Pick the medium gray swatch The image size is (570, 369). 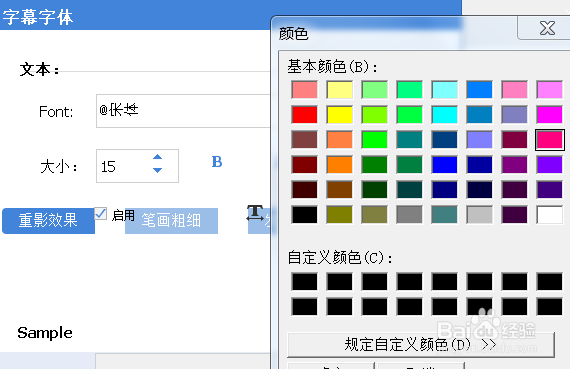[x=409, y=214]
